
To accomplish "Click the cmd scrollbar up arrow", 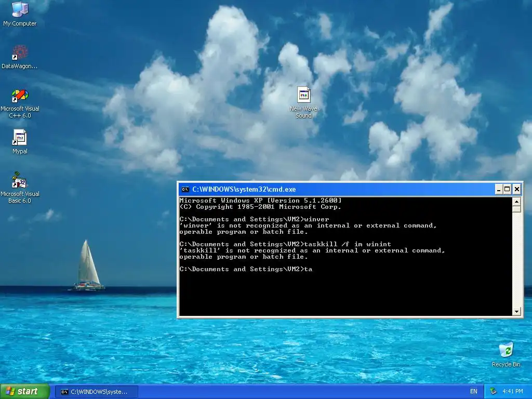I will point(517,201).
